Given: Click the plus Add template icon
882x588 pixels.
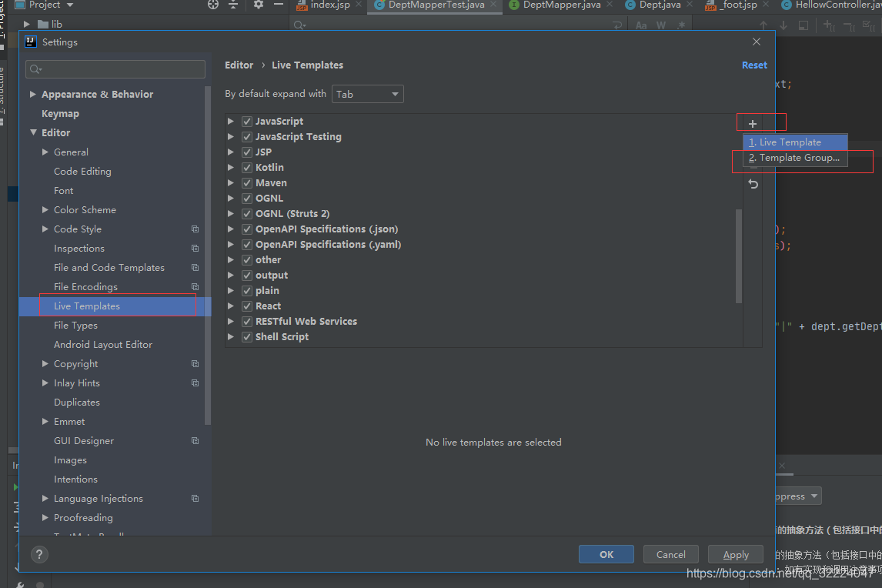Looking at the screenshot, I should [753, 124].
